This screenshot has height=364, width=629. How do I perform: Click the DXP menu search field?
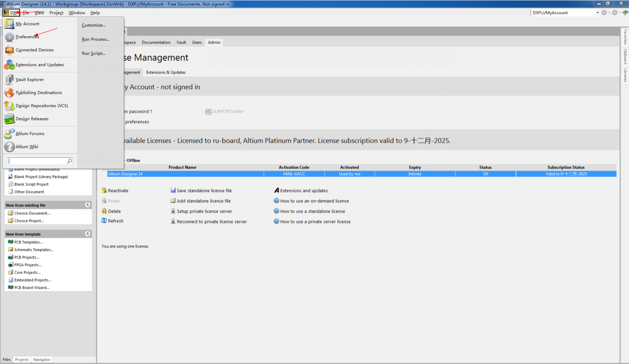[37, 161]
